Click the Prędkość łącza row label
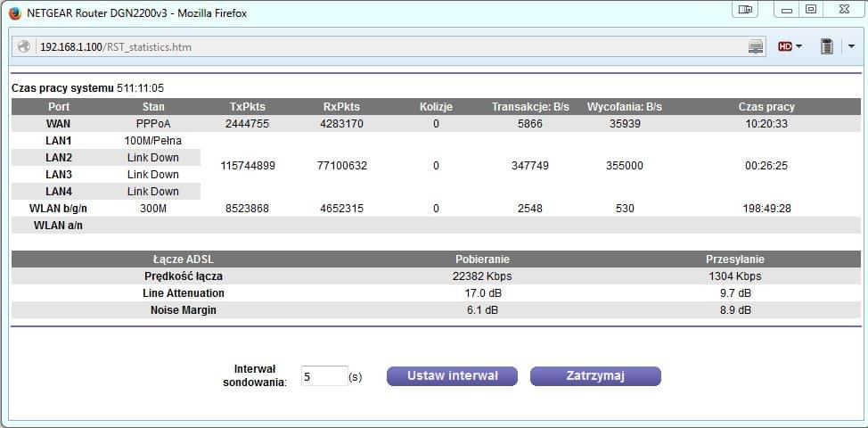868x428 pixels. [x=184, y=276]
